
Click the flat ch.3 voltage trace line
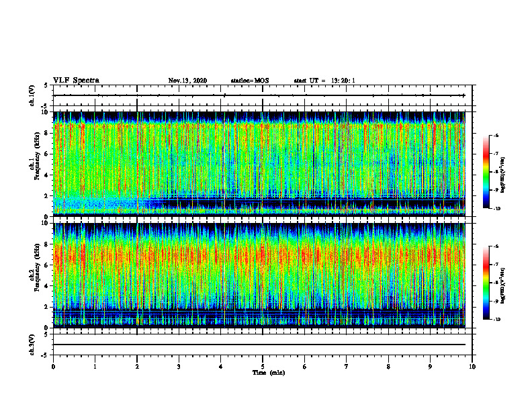pyautogui.click(x=259, y=345)
